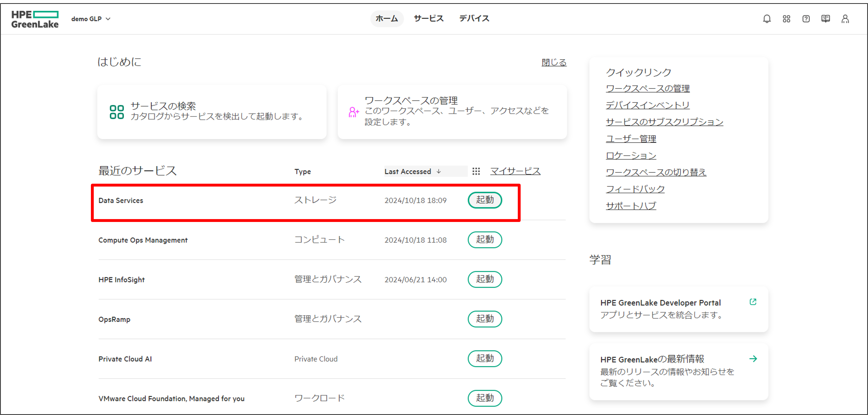Click 管理とガバナンス type in OpsRamp row
Viewport: 868px width, 415px height.
327,319
